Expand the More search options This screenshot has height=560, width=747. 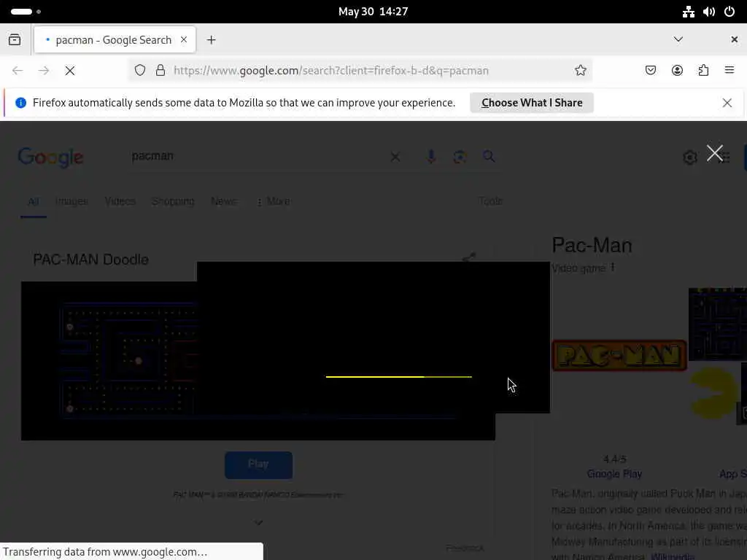[x=274, y=201]
